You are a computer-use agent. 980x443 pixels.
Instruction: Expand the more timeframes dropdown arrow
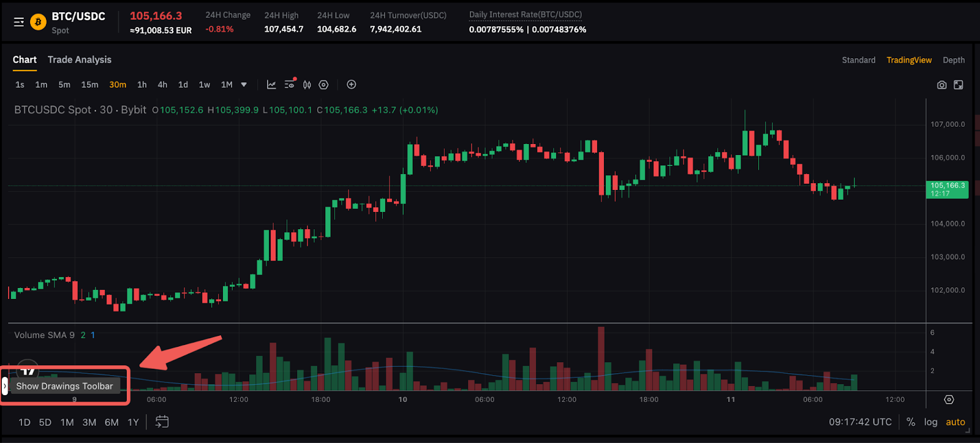click(x=244, y=85)
